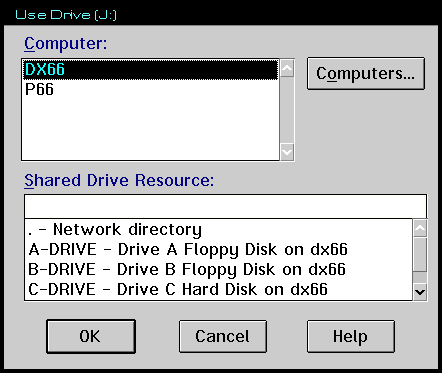This screenshot has height=373, width=442.
Task: Click up arrow of shared resource list scrollbar
Action: tap(420, 228)
